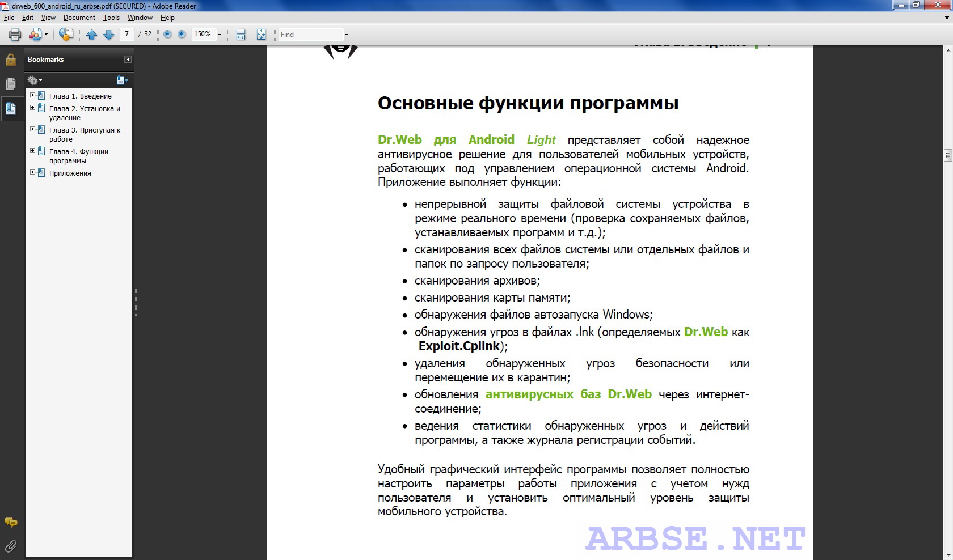Click the Print toolbar icon
The height and width of the screenshot is (560, 953).
tap(15, 35)
